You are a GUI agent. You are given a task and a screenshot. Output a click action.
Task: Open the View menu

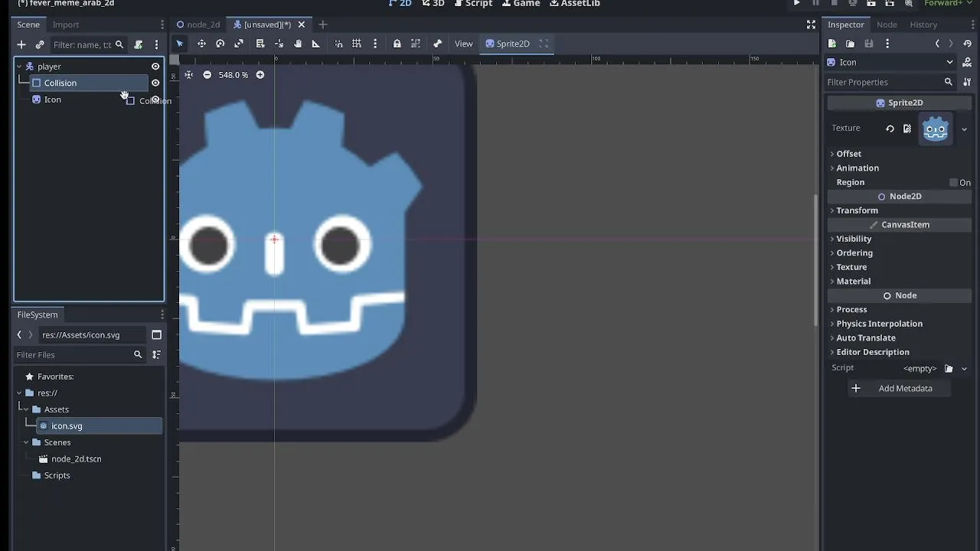[x=464, y=44]
